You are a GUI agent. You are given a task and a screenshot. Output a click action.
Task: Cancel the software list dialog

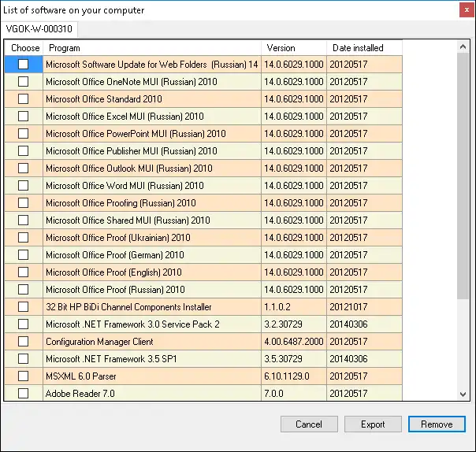click(x=309, y=424)
